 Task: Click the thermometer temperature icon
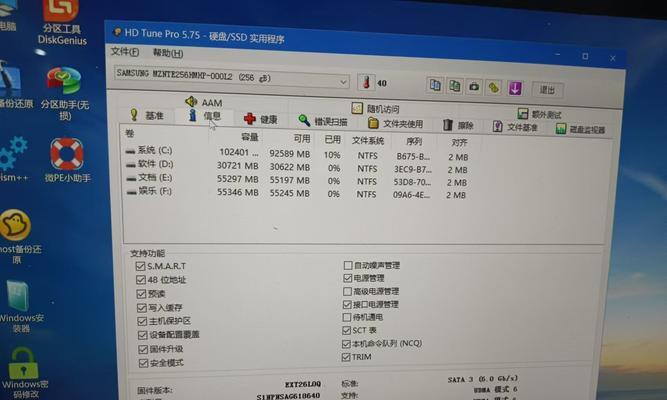(366, 82)
